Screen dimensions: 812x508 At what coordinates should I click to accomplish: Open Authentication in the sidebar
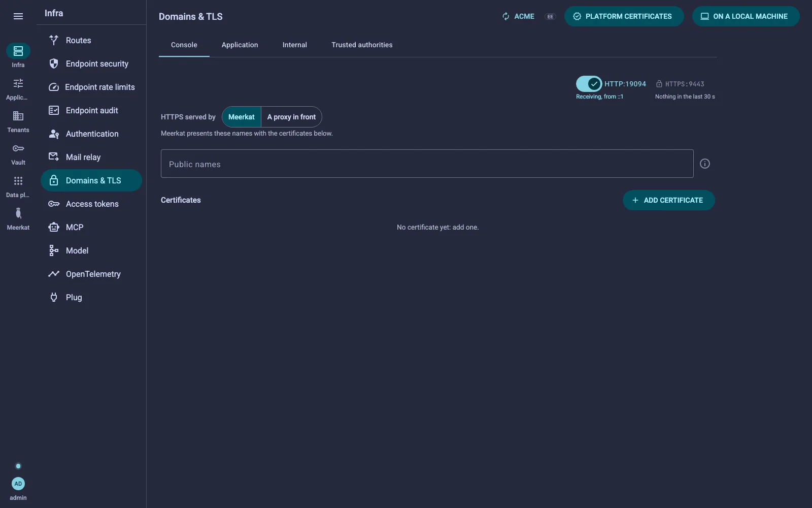(x=91, y=134)
